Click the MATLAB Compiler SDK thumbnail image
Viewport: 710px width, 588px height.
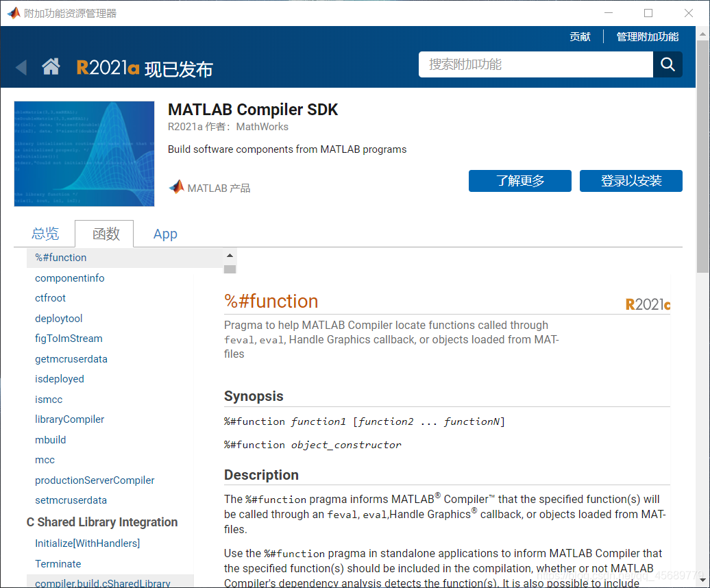(x=84, y=154)
